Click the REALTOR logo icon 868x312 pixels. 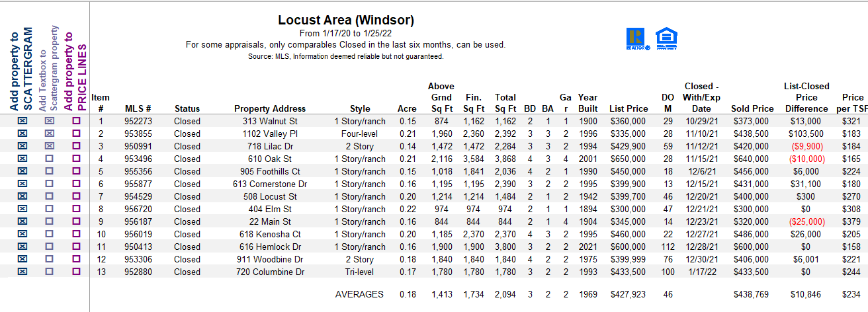(x=638, y=38)
